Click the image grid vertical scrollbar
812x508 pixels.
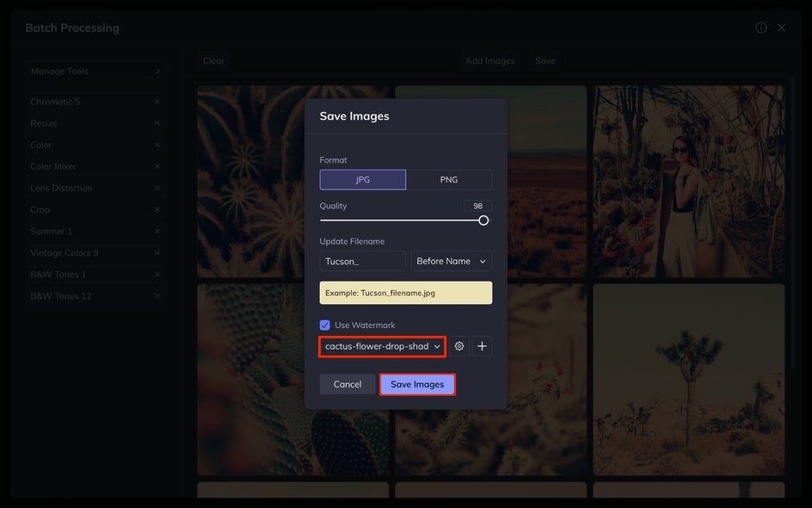[x=793, y=223]
